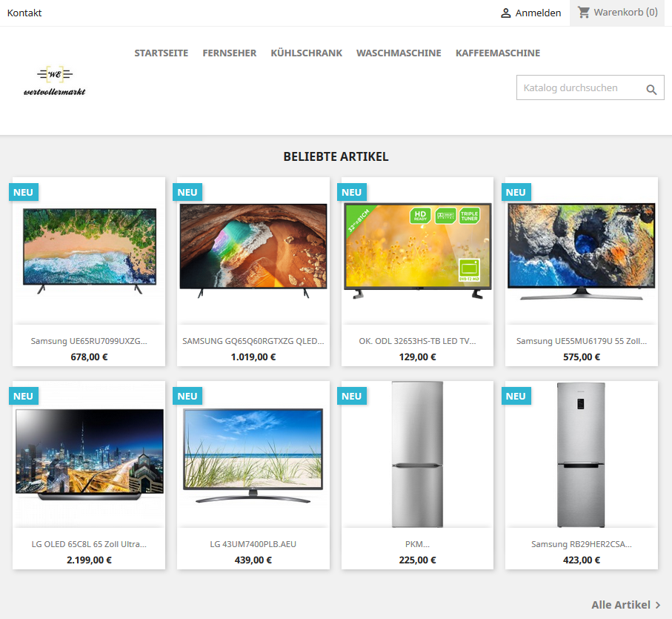Click the 1.019,00 € price
Viewport: 672px width, 619px height.
click(x=253, y=357)
